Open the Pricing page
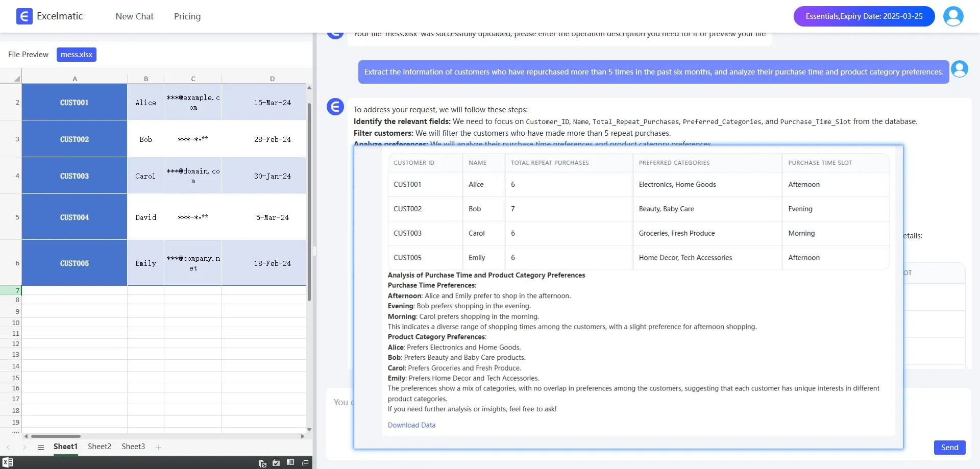Image resolution: width=980 pixels, height=469 pixels. 187,16
